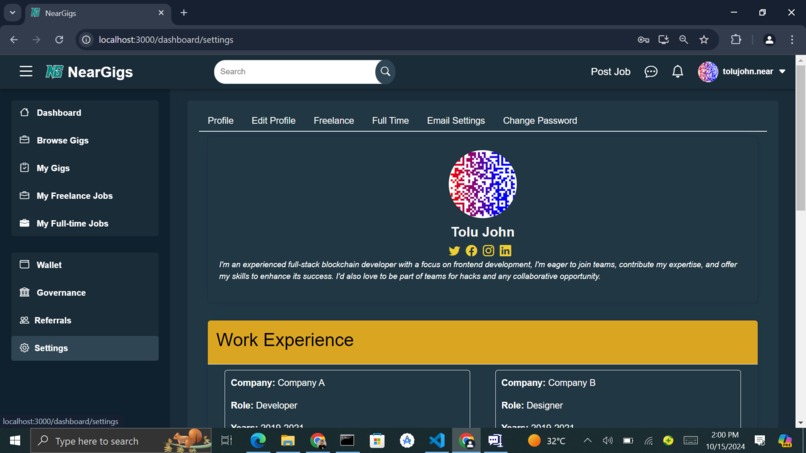Click the Facebook profile icon
Viewport: 806px width, 453px height.
click(x=471, y=250)
